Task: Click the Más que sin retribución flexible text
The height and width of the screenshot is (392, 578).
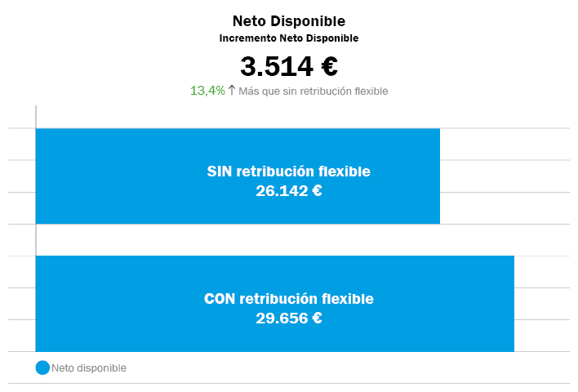Action: click(313, 91)
